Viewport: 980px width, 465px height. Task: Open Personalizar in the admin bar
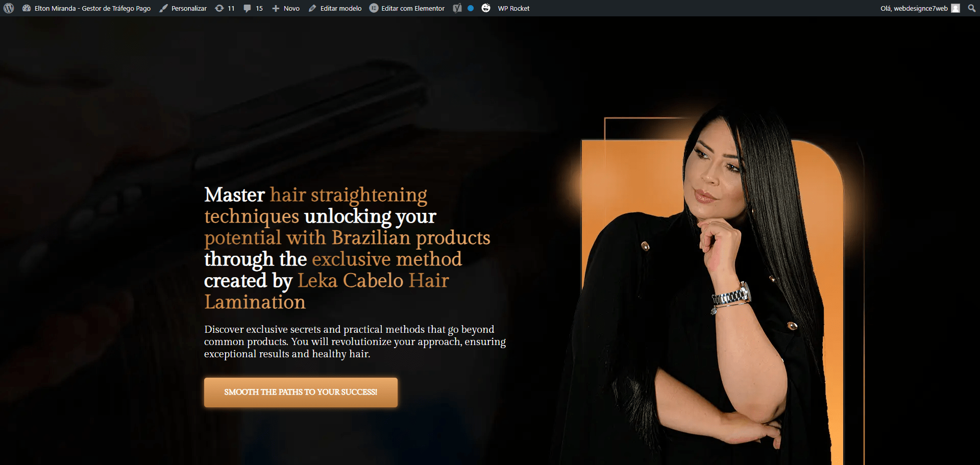(x=183, y=8)
